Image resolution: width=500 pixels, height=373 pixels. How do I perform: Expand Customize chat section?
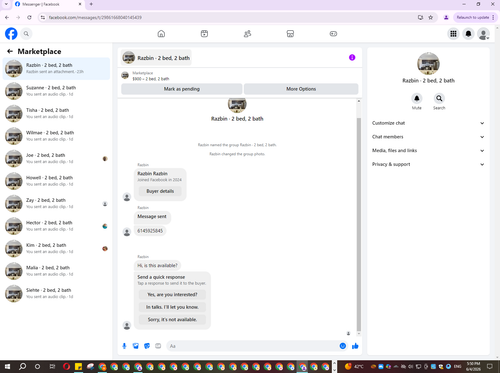point(428,123)
